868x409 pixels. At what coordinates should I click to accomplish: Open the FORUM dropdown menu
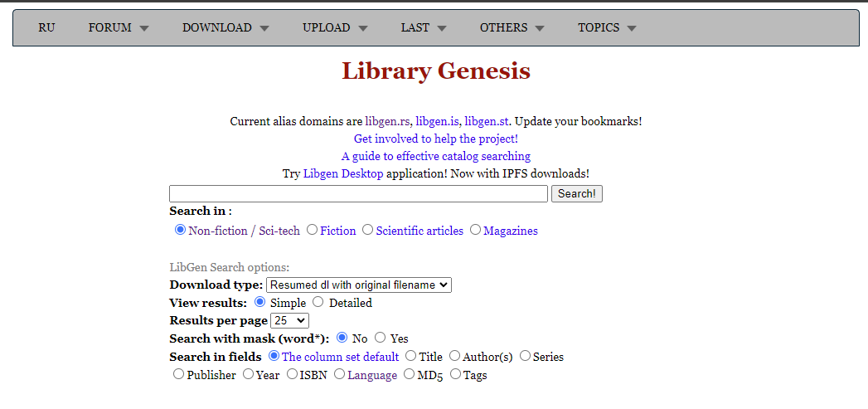(x=119, y=27)
